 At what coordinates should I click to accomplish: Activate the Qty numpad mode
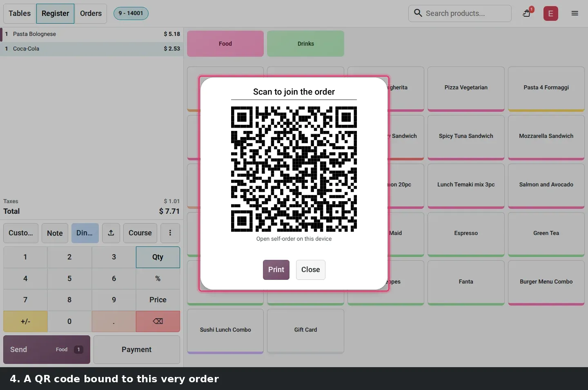pos(158,257)
